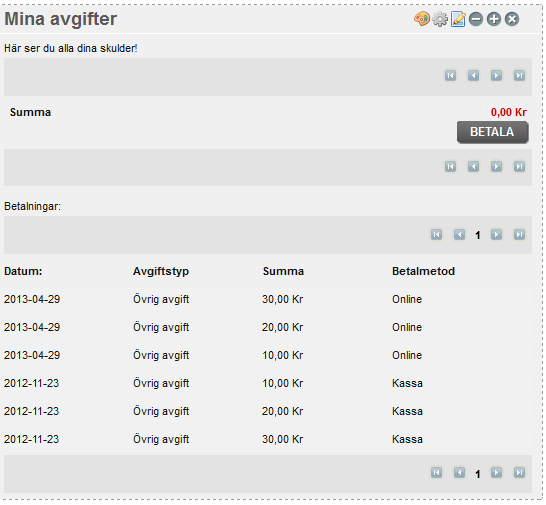Click next page arrow above Betalmetod column
This screenshot has width=546, height=505.
point(496,234)
